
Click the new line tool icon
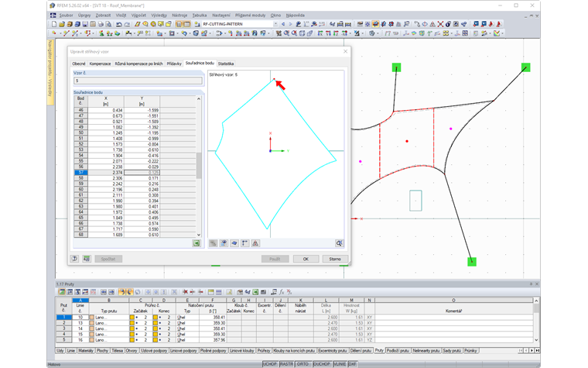click(x=67, y=33)
